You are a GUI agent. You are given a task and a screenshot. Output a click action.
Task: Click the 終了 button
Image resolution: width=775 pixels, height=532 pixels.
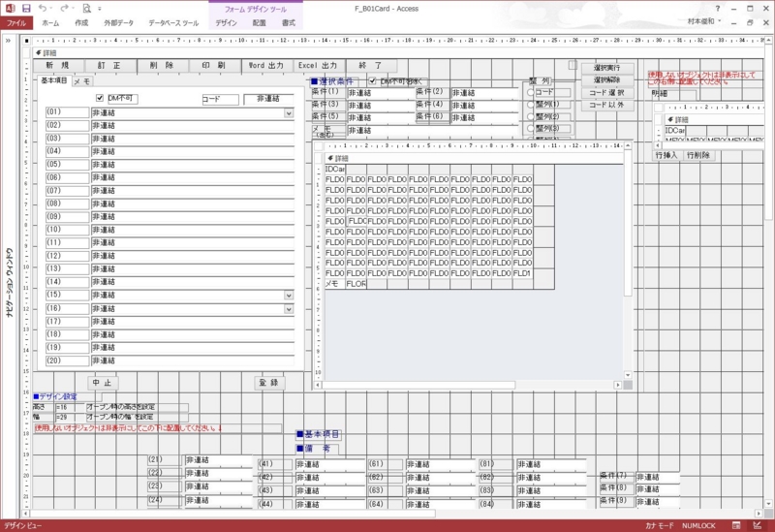[x=370, y=65]
